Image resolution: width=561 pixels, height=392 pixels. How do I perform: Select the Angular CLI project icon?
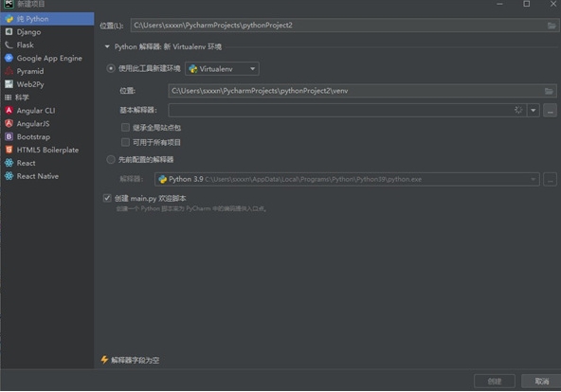[x=9, y=111]
